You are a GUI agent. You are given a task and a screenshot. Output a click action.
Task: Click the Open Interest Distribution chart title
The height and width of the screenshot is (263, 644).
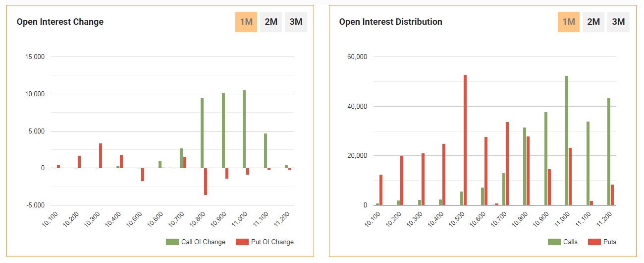pyautogui.click(x=390, y=22)
